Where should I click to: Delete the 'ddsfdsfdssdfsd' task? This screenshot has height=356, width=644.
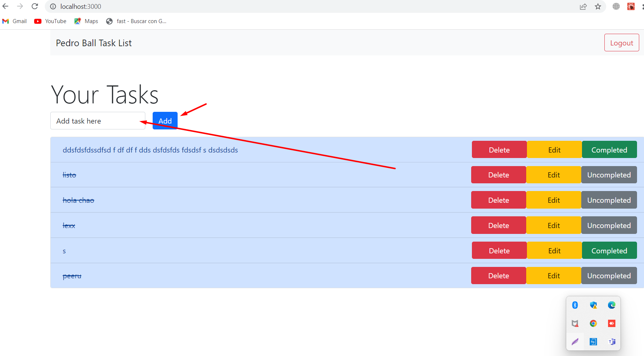(x=499, y=150)
